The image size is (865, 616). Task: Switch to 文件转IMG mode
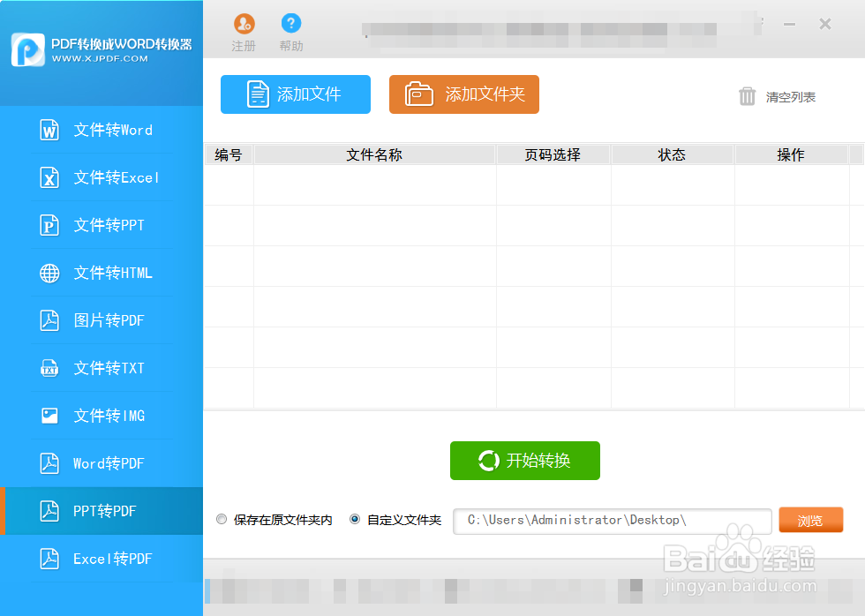pos(102,416)
